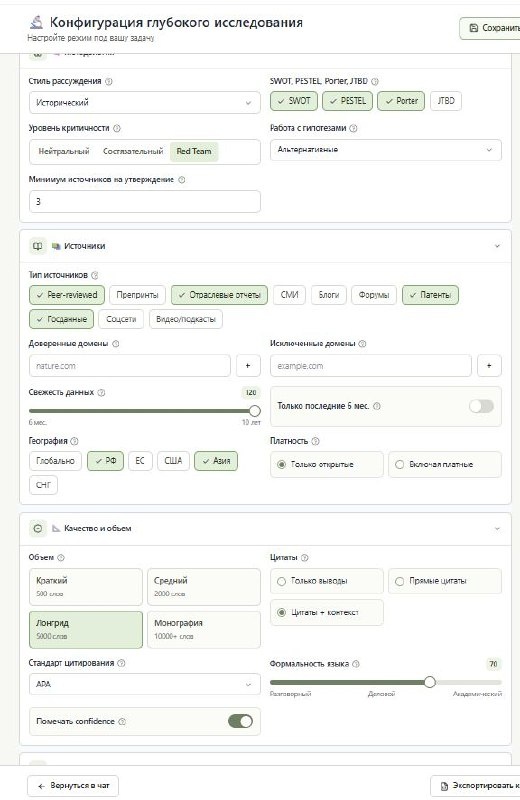
Task: Choose the Монография volume option
Action: tap(204, 629)
